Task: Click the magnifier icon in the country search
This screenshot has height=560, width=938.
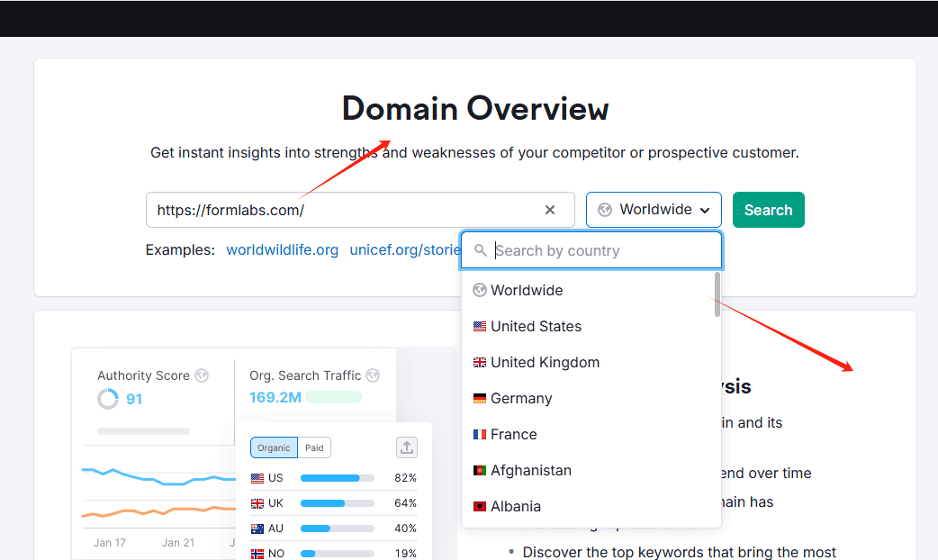Action: [x=480, y=250]
